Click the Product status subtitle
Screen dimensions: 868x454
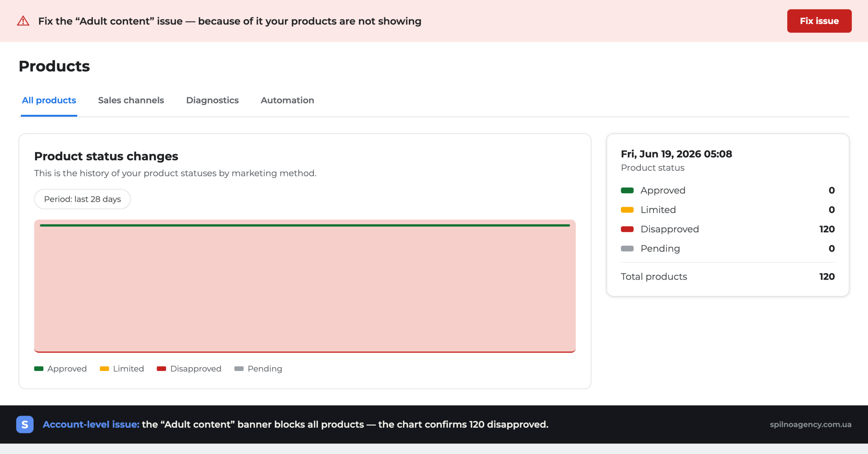652,168
